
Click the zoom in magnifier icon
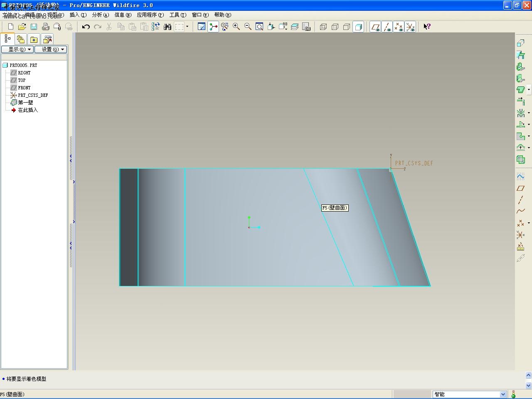236,27
